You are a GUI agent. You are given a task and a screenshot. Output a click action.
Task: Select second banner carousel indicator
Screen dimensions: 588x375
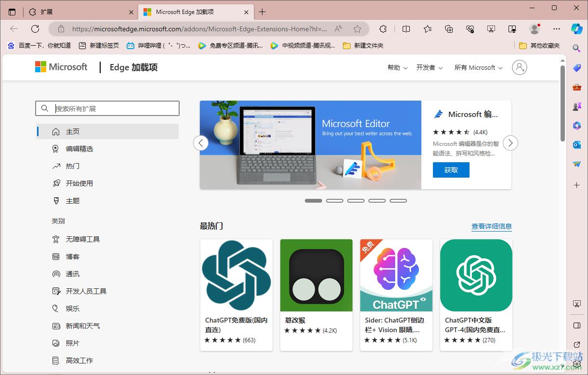click(335, 201)
